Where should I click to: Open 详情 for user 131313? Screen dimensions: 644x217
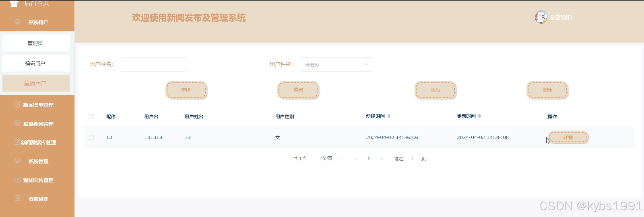click(x=568, y=137)
